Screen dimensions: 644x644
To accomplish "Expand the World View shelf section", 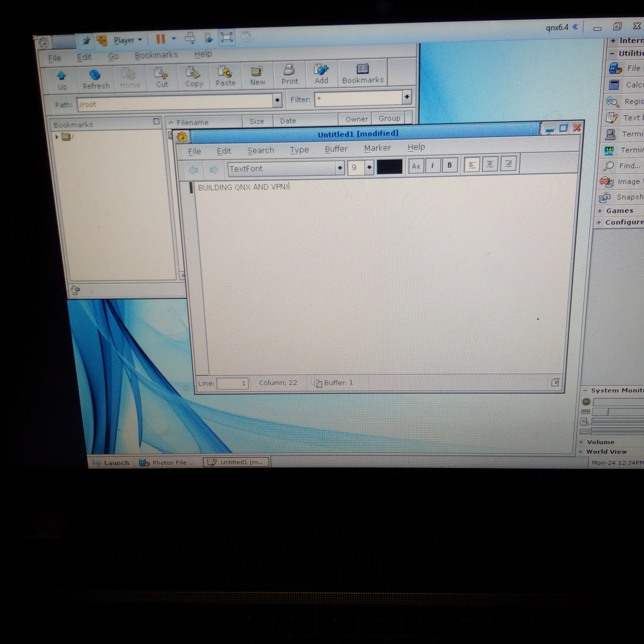I will [580, 452].
